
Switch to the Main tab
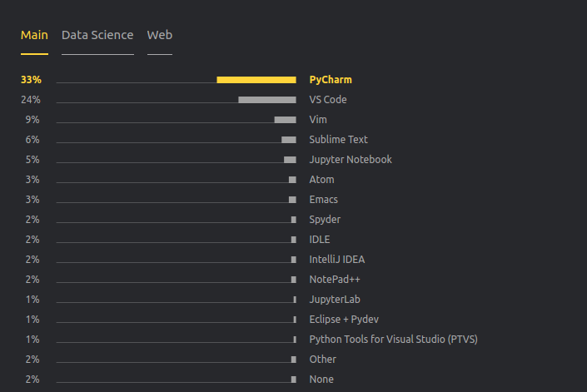[34, 35]
